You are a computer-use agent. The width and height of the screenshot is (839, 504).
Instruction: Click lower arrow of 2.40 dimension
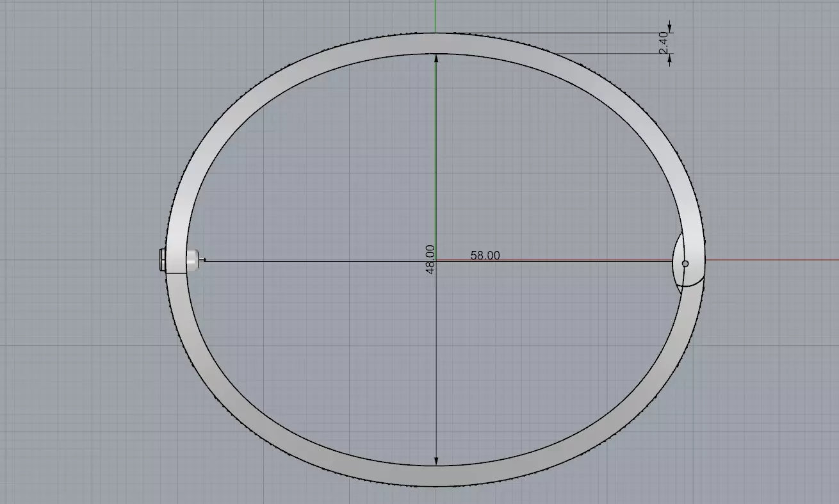pyautogui.click(x=670, y=59)
